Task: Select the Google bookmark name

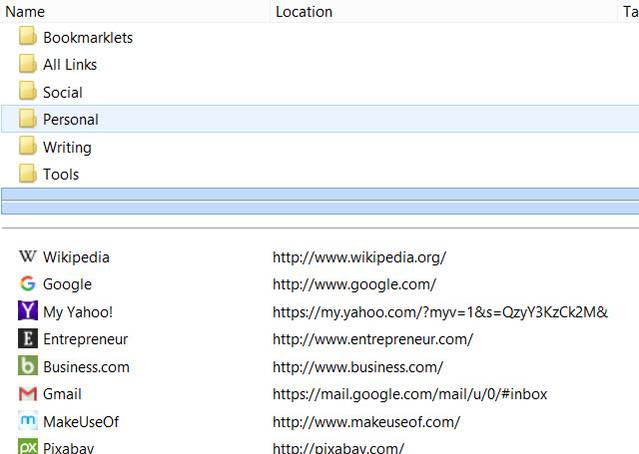Action: click(x=67, y=284)
